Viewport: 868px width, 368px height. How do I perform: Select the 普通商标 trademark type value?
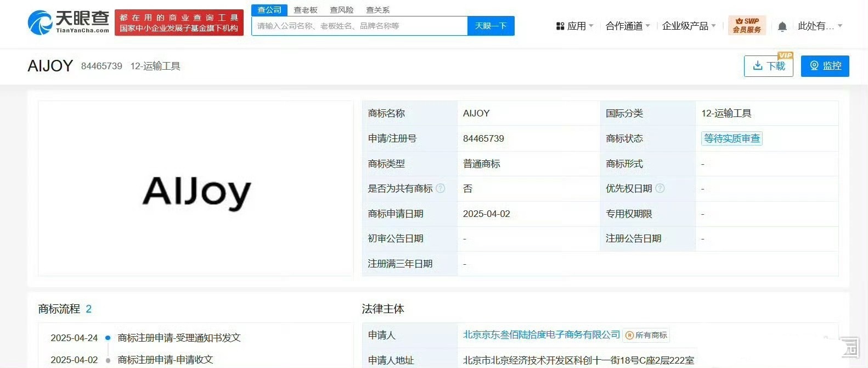(x=482, y=164)
